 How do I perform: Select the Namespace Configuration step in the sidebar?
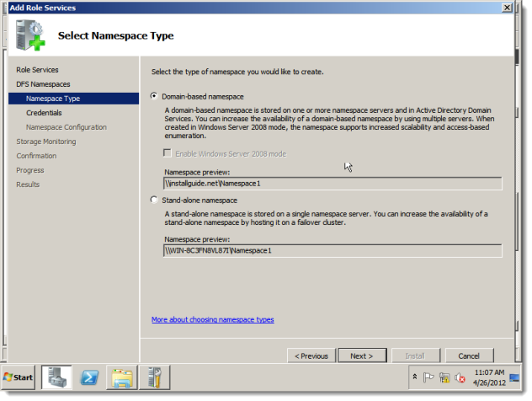coord(66,127)
